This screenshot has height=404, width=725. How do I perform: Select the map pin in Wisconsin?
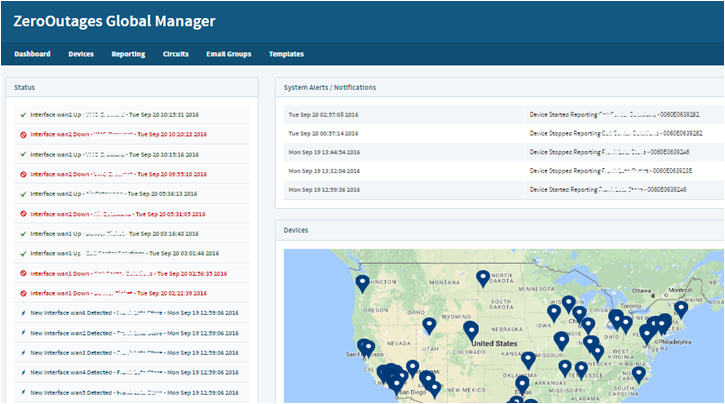[x=569, y=303]
